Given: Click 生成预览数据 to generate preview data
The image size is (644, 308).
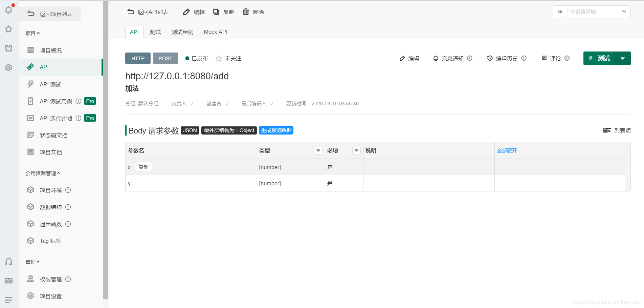Looking at the screenshot, I should pos(276,130).
